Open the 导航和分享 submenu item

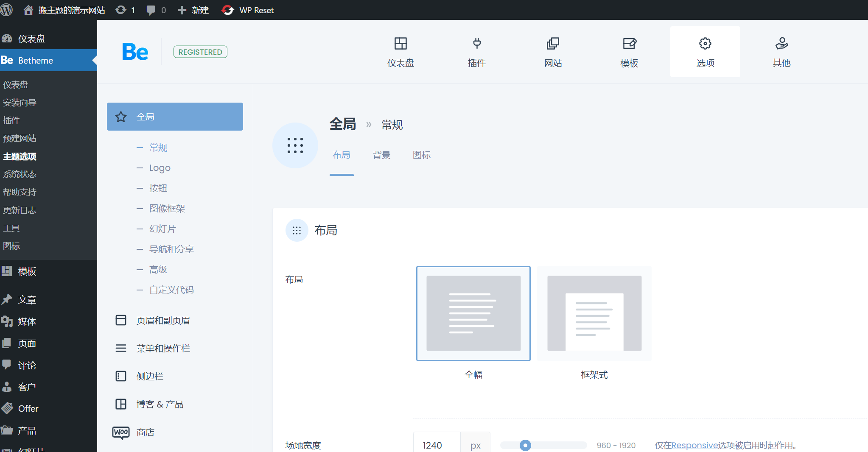pyautogui.click(x=171, y=249)
